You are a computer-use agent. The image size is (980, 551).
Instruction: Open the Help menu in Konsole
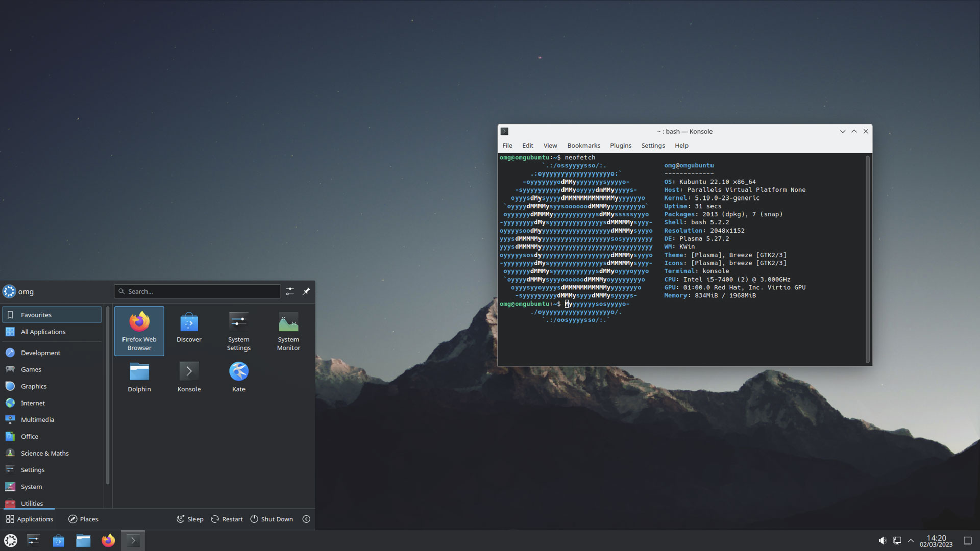[x=681, y=145]
